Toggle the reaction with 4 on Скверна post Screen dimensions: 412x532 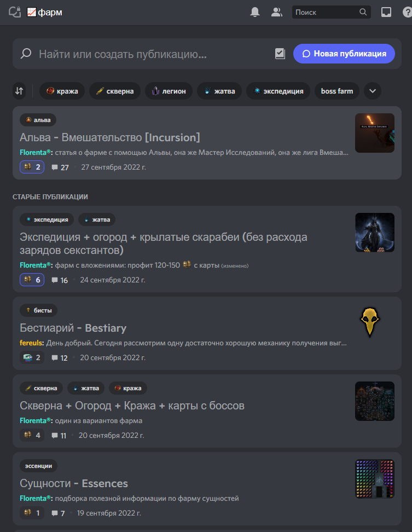point(32,435)
